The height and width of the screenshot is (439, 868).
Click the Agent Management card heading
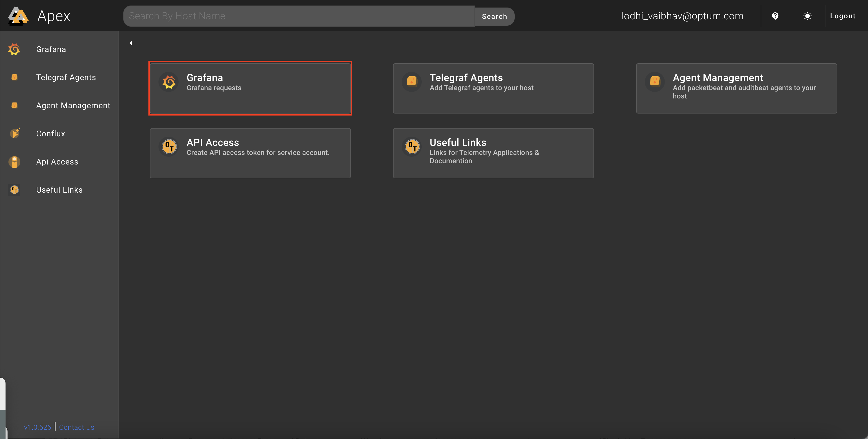[718, 78]
